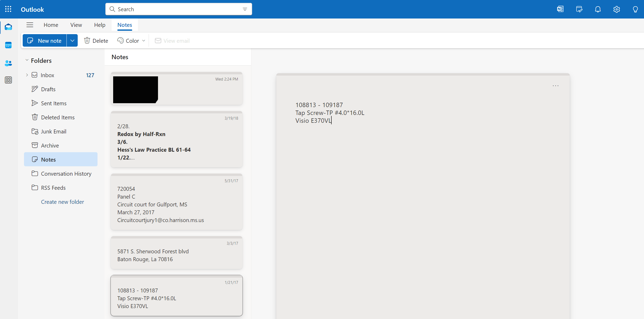Open the notifications bell
This screenshot has width=644, height=319.
598,9
